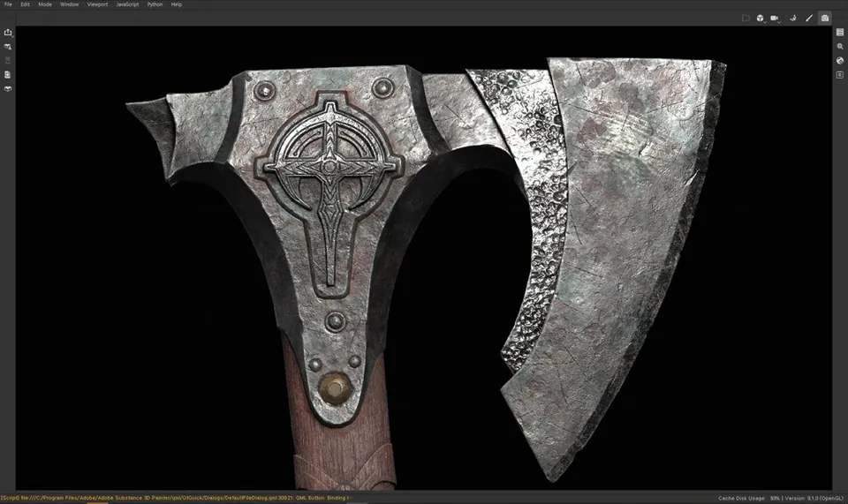This screenshot has width=848, height=504.
Task: Click the greyed-out icon in left sidebar
Action: (x=8, y=61)
